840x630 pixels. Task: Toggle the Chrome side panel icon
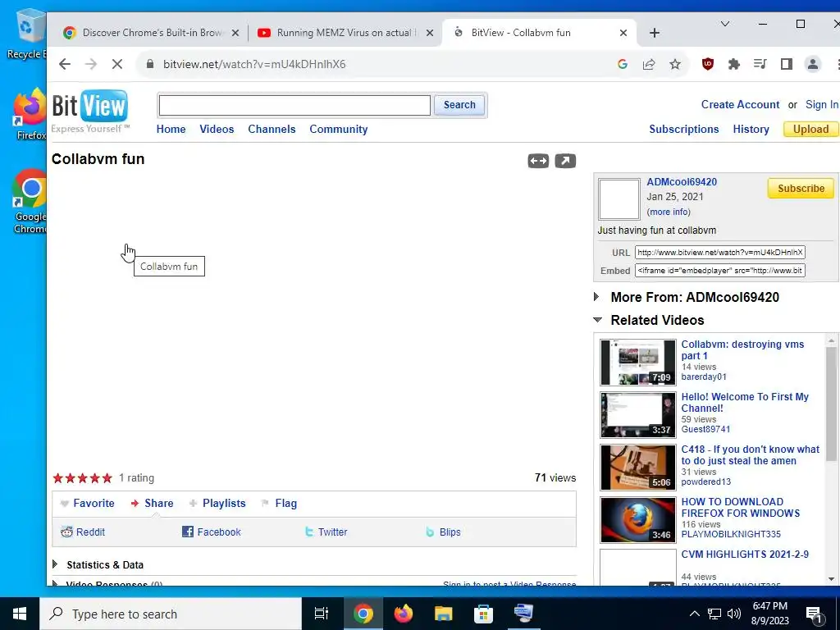[787, 64]
